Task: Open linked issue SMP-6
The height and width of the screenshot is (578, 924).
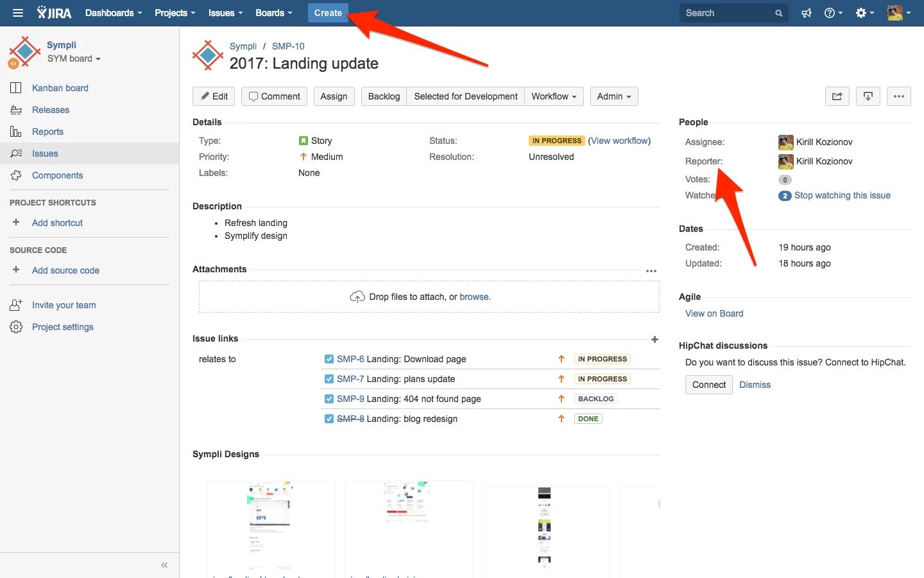Action: coord(350,359)
